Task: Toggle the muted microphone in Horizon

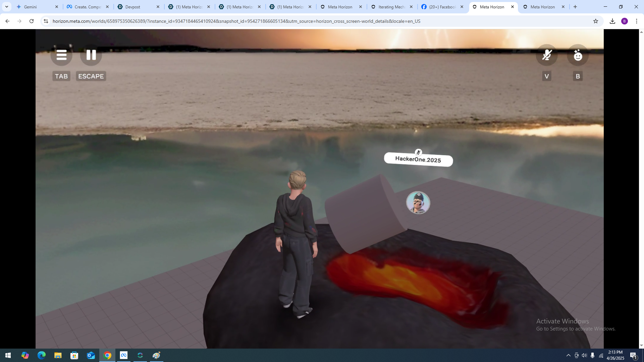Action: coord(547,55)
